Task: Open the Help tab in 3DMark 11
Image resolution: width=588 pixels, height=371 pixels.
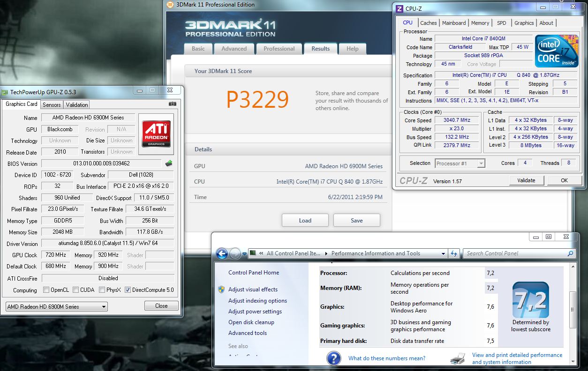Action: 353,49
